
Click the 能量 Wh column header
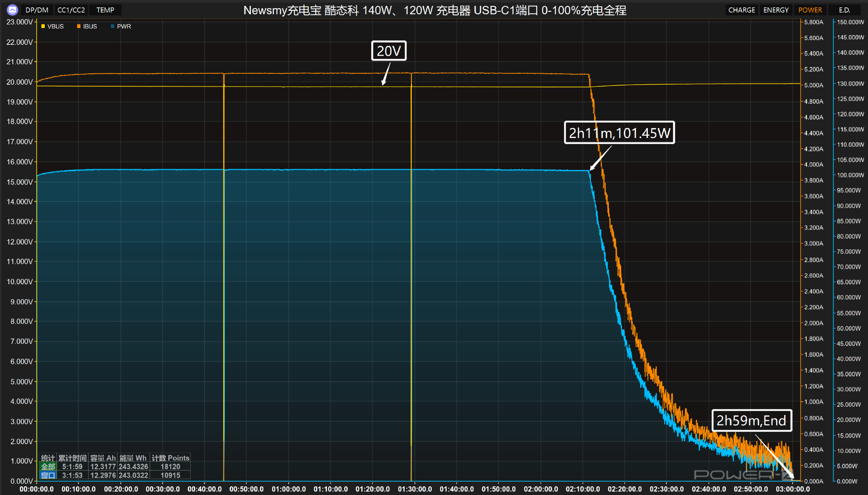(x=133, y=458)
